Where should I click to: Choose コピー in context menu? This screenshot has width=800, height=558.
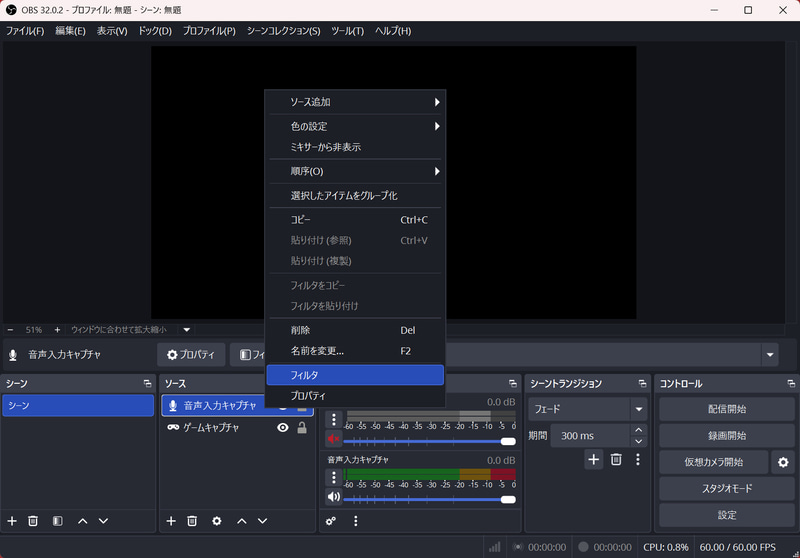coord(355,220)
